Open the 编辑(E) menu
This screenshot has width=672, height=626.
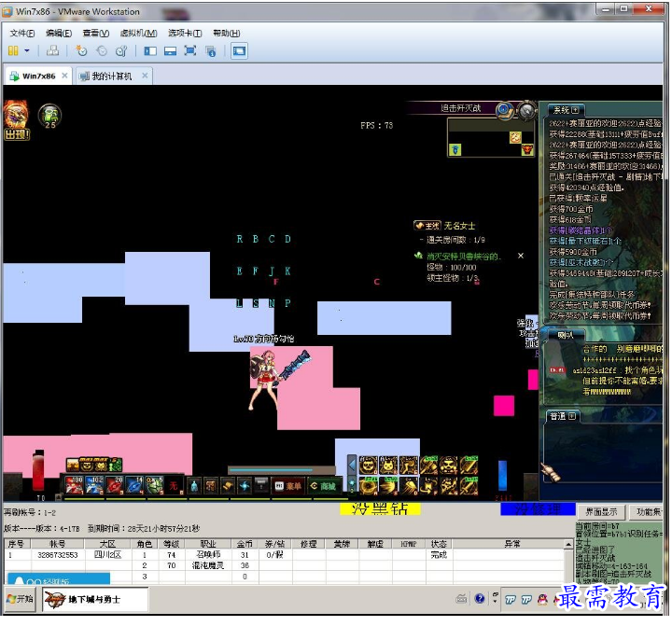[59, 33]
